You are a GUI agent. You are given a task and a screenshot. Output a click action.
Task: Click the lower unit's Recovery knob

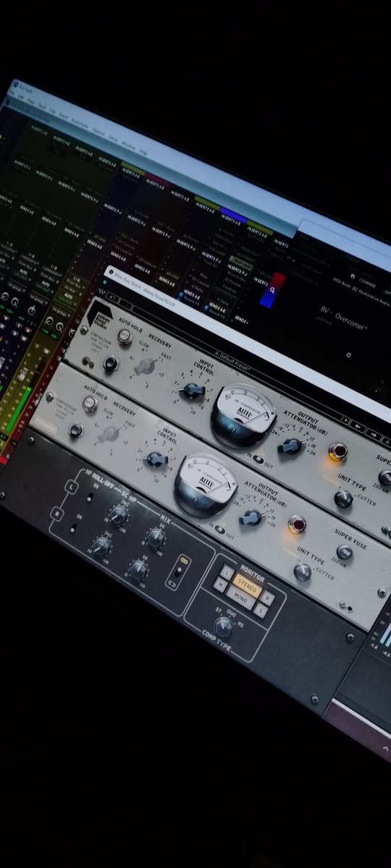[109, 433]
